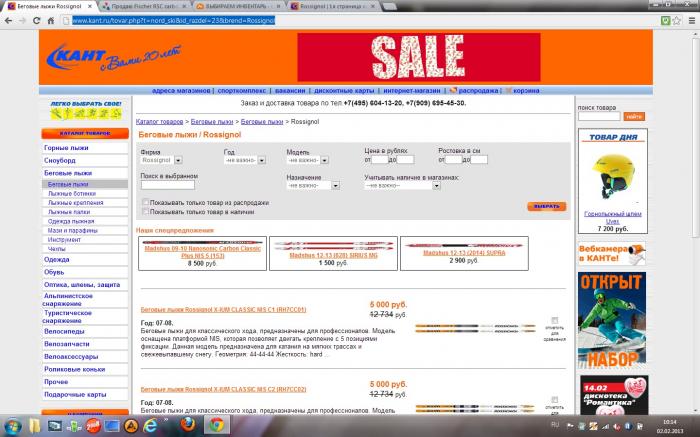700x437 pixels.
Task: Click the orange 'найти' search button
Action: point(634,117)
